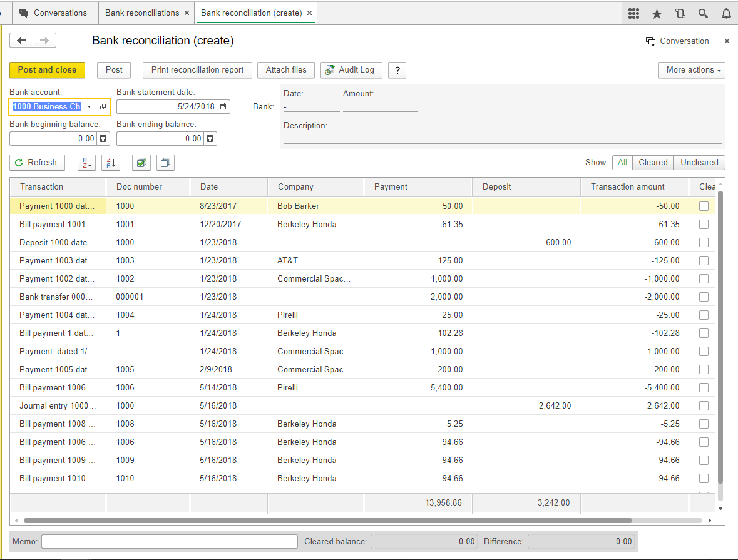
Task: Tick the cleared checkbox for AT&T payment
Action: coord(704,260)
